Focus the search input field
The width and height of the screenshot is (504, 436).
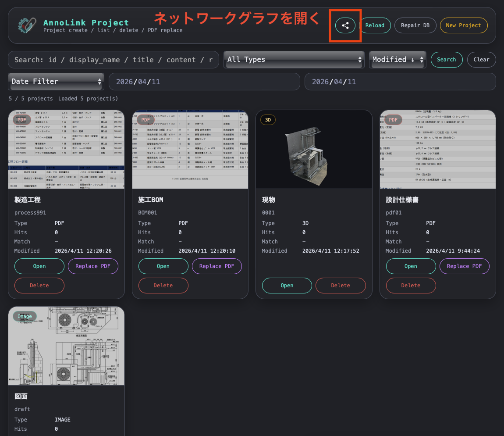pos(114,59)
